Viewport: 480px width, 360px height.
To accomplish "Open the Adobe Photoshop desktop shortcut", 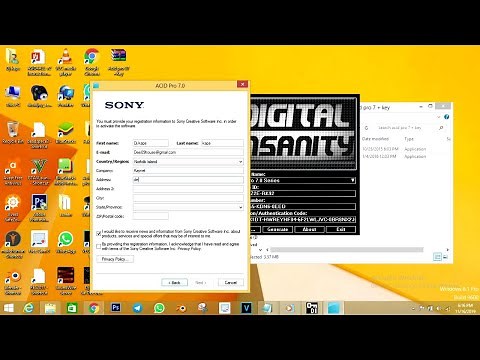I will click(39, 208).
